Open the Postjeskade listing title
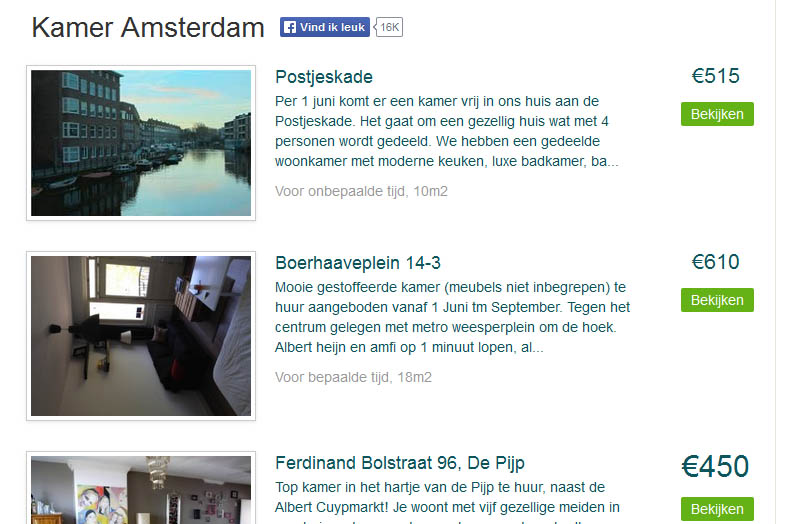This screenshot has width=787, height=524. [x=324, y=77]
